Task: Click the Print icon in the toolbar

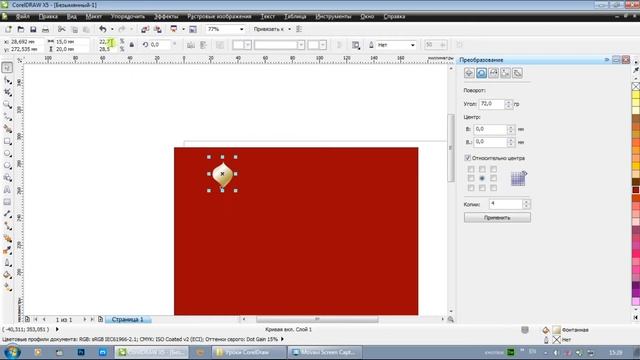Action: click(x=45, y=29)
